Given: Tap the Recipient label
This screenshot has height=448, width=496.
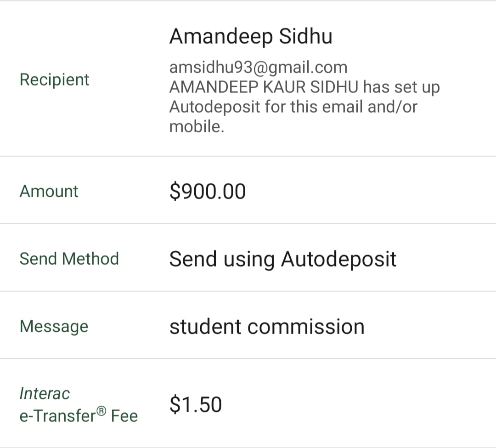Looking at the screenshot, I should pos(54,79).
